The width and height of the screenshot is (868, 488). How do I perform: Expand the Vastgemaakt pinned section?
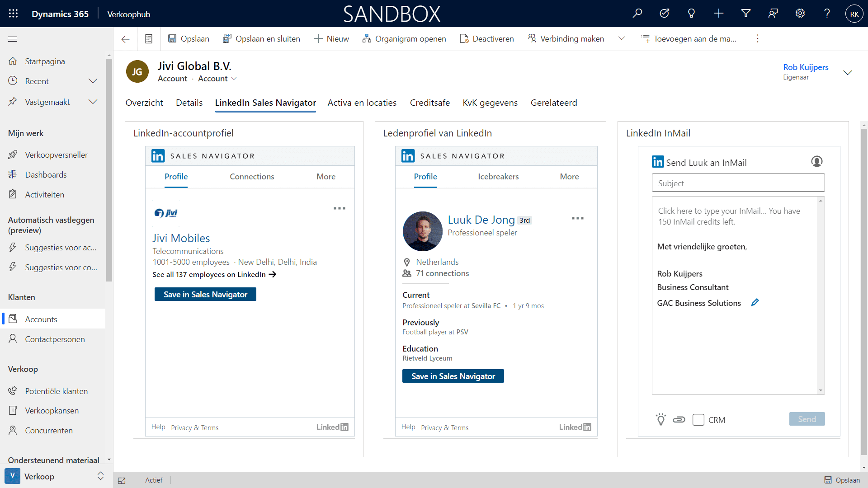(x=93, y=102)
